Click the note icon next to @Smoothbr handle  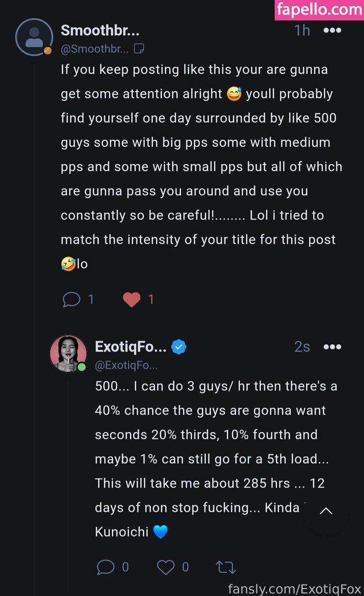pyautogui.click(x=139, y=49)
